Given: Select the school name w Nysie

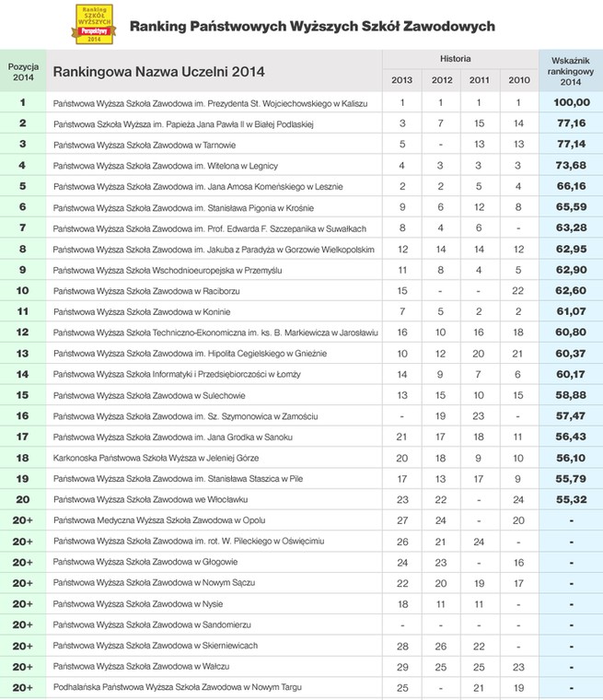Looking at the screenshot, I should click(138, 604).
